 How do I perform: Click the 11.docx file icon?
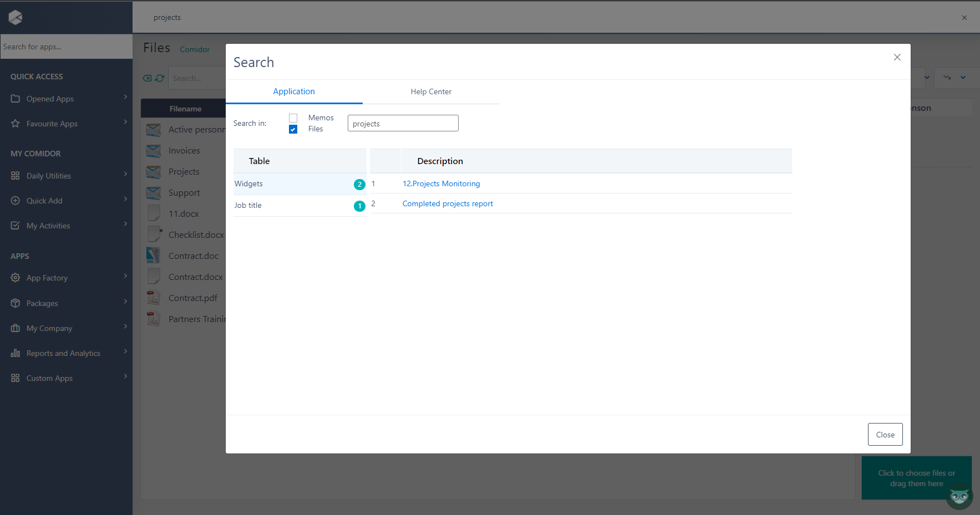154,213
